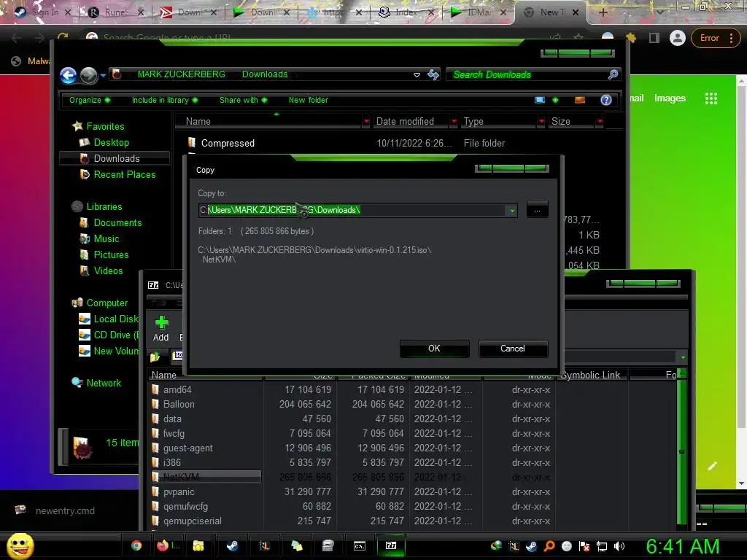Open Type column filter dropdown

[541, 122]
